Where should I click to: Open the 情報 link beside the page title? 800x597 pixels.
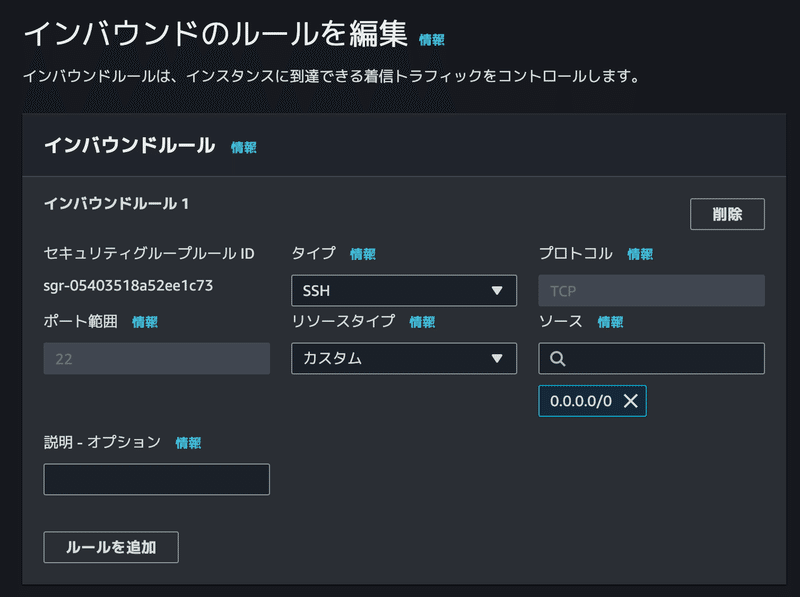click(432, 40)
